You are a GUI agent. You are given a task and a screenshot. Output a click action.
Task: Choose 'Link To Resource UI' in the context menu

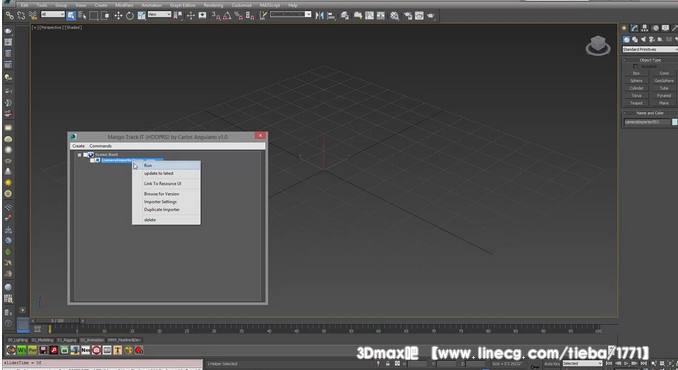tap(166, 184)
